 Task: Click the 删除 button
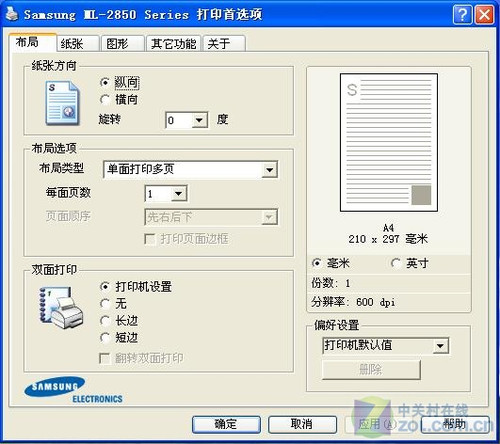[371, 370]
